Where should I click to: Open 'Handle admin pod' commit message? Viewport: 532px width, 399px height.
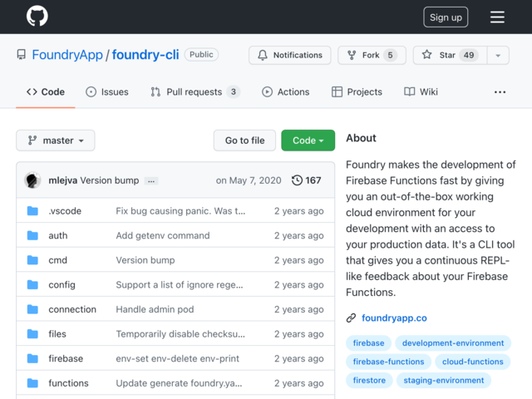pyautogui.click(x=155, y=309)
